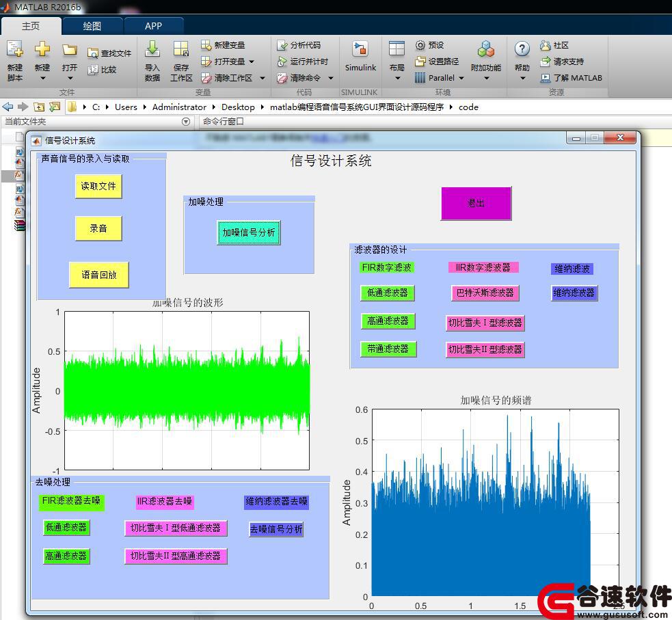Click the 读取文件 (Read File) button

(98, 186)
